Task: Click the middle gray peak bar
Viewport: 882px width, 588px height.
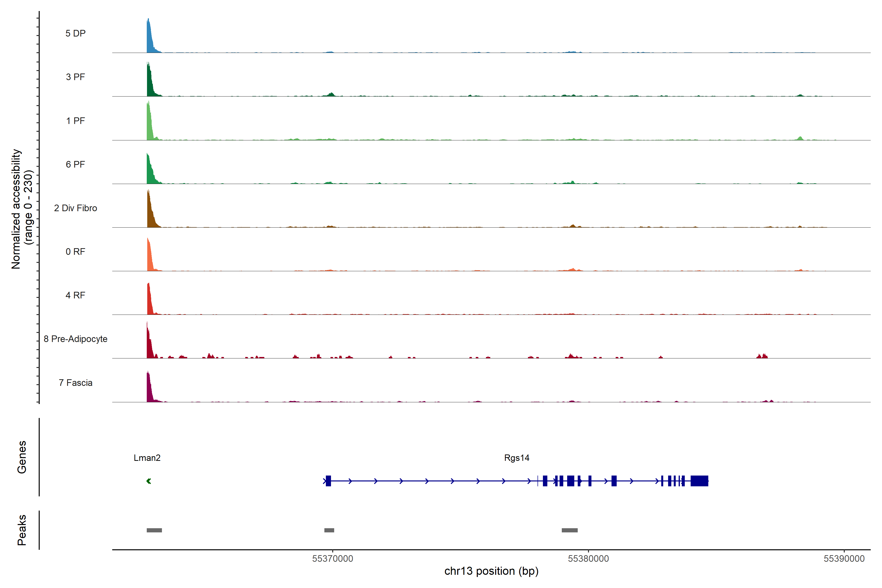Action: pos(329,530)
